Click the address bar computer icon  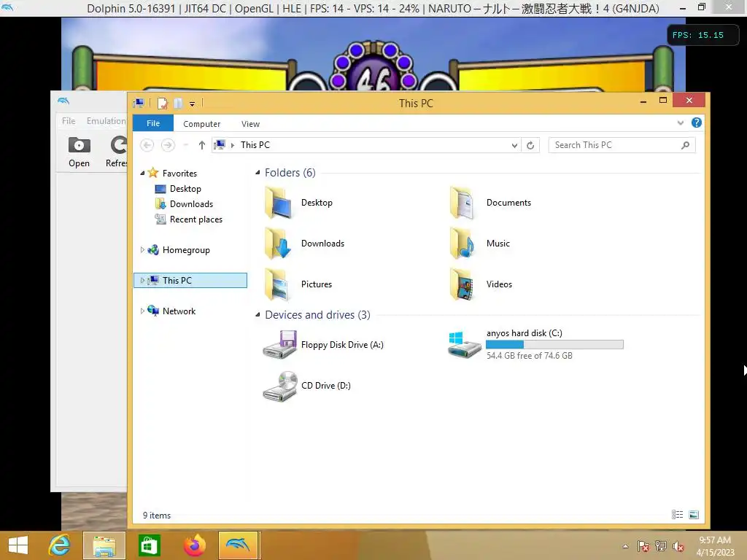pos(219,145)
